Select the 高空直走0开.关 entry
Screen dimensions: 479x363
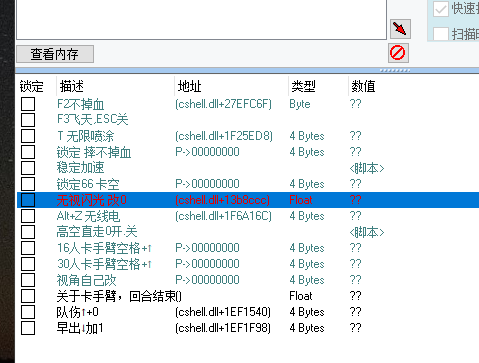point(97,232)
